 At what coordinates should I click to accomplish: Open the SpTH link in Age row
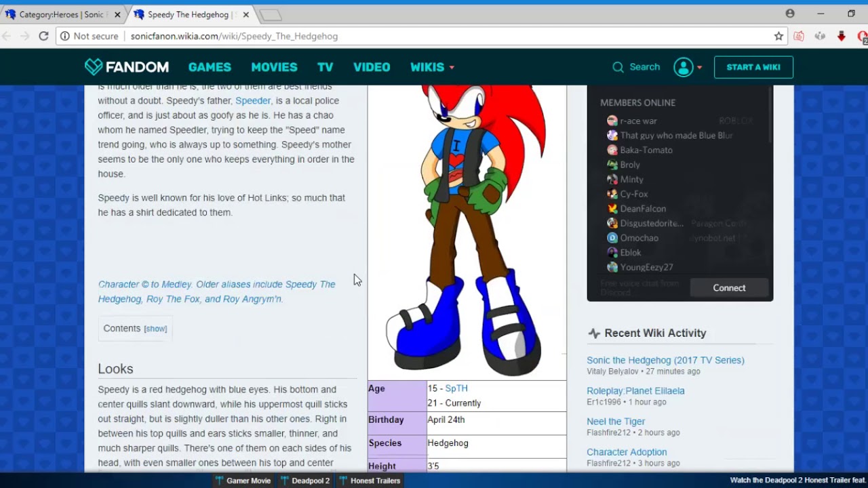point(456,388)
